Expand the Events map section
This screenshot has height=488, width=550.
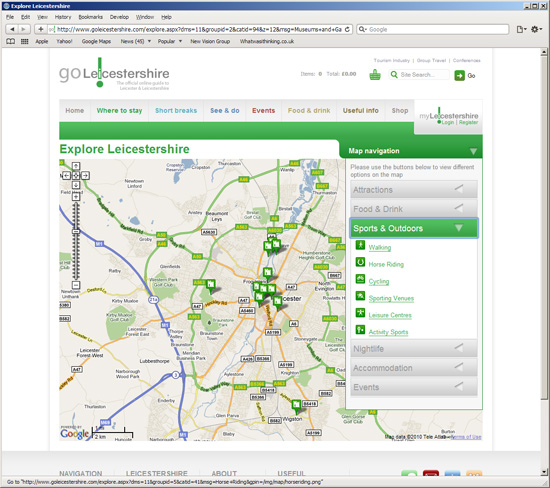[x=414, y=387]
